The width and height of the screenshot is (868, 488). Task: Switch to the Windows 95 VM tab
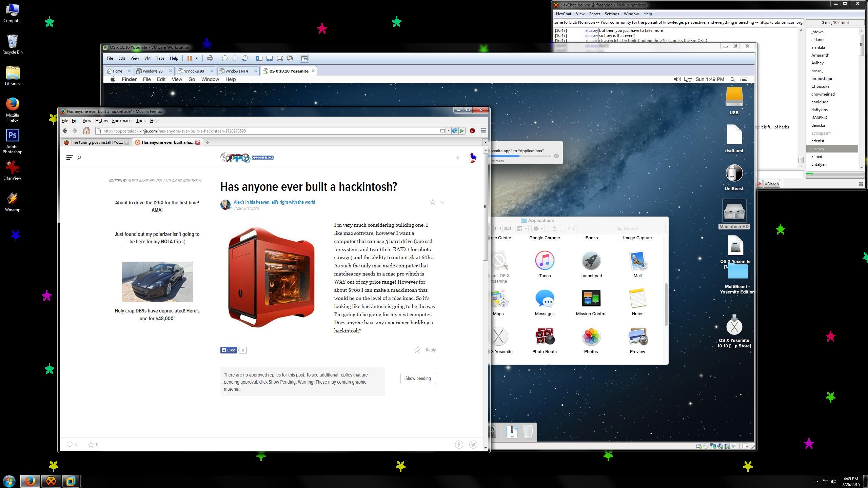tap(153, 71)
